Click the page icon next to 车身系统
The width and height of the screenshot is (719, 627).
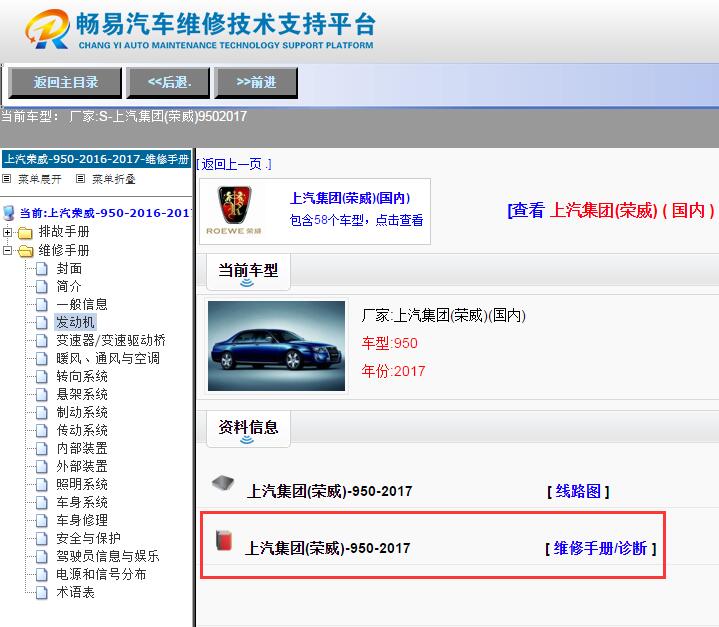42,503
